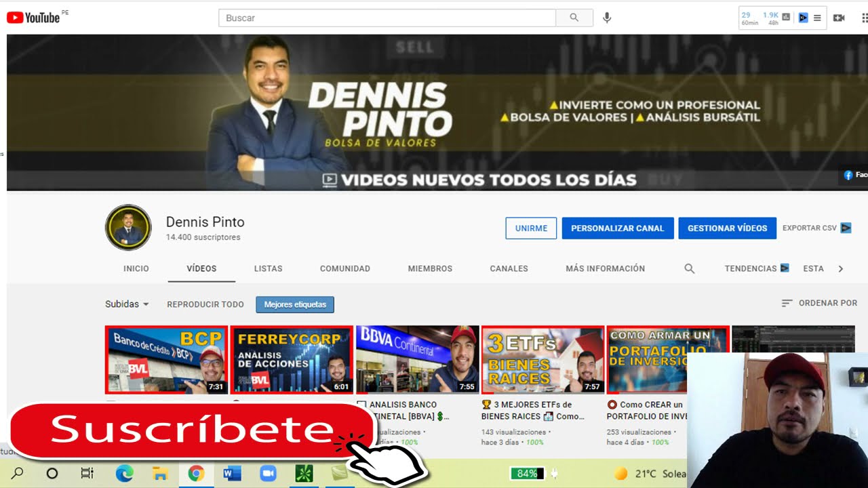This screenshot has width=868, height=488.
Task: Open the BBVA Continental video thumbnail
Action: (418, 359)
